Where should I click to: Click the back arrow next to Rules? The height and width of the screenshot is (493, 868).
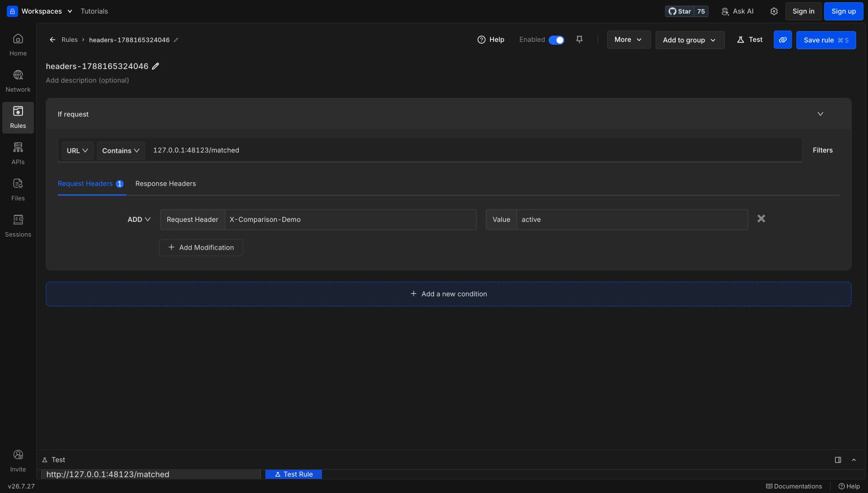click(52, 40)
